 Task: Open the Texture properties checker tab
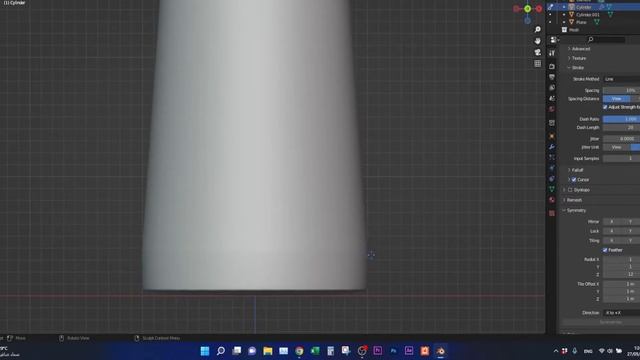(552, 213)
